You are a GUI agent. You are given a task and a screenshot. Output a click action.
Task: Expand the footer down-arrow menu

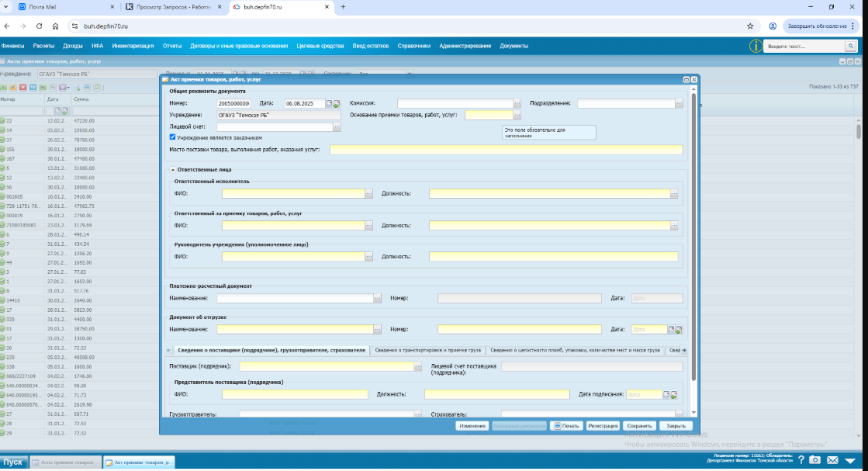click(849, 460)
